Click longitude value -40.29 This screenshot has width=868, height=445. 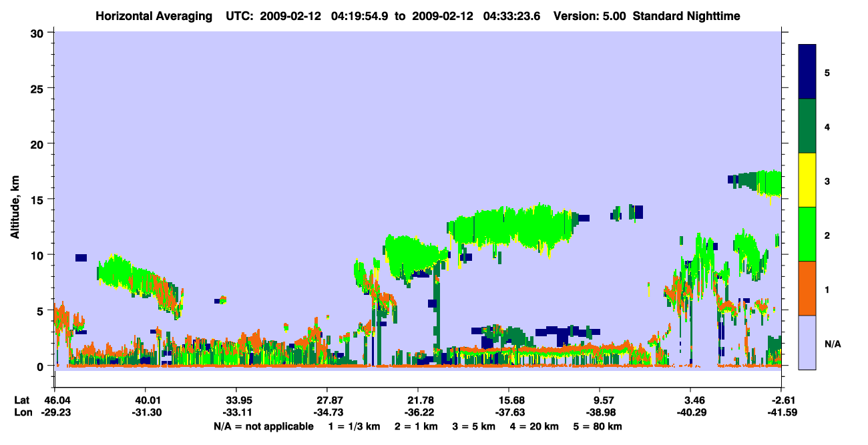pos(690,412)
